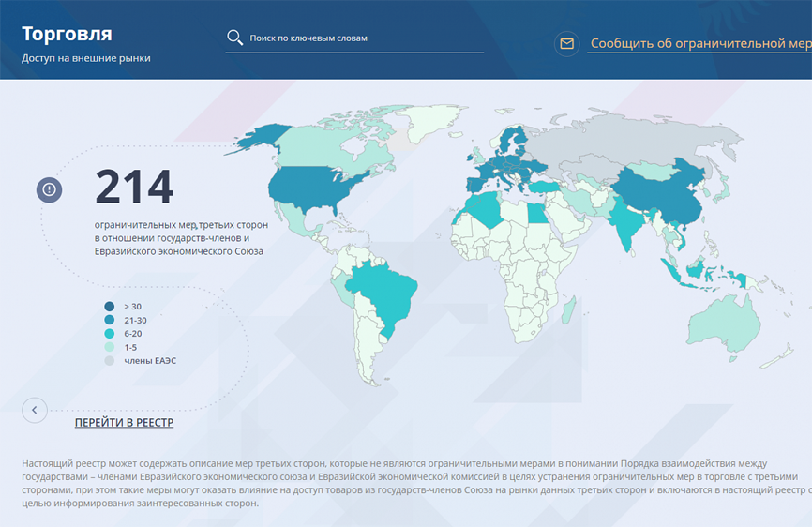This screenshot has height=527, width=812.
Task: Click the large '214' measures count
Action: (134, 187)
